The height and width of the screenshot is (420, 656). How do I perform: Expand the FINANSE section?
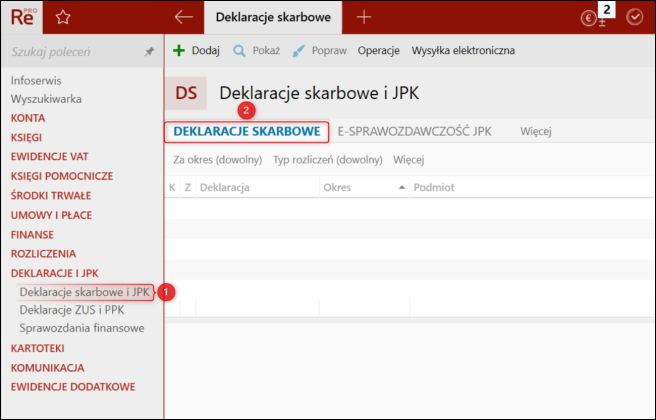[x=32, y=235]
